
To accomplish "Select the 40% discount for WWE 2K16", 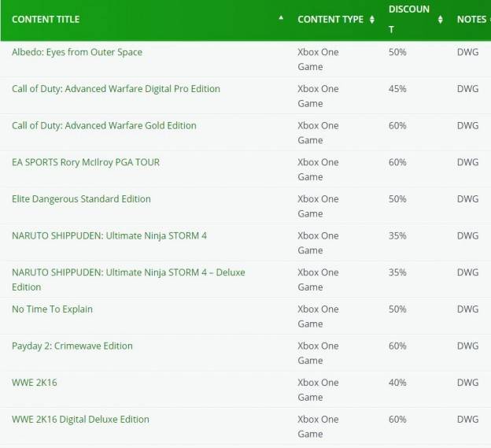I will pyautogui.click(x=397, y=383).
